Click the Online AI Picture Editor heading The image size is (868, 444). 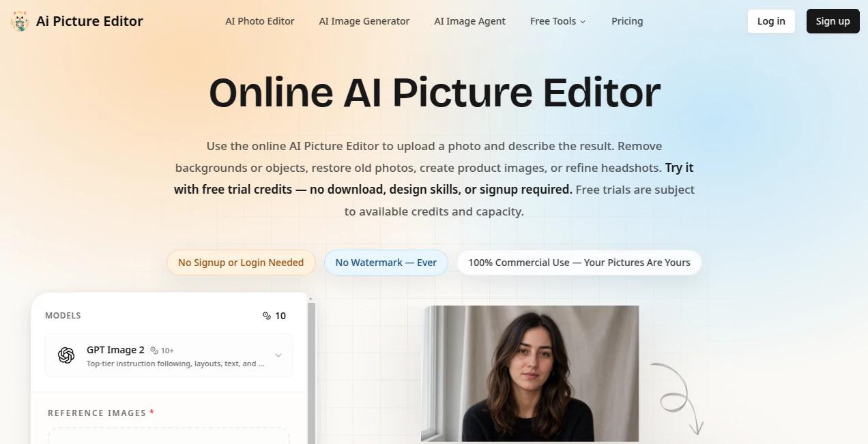pos(435,93)
